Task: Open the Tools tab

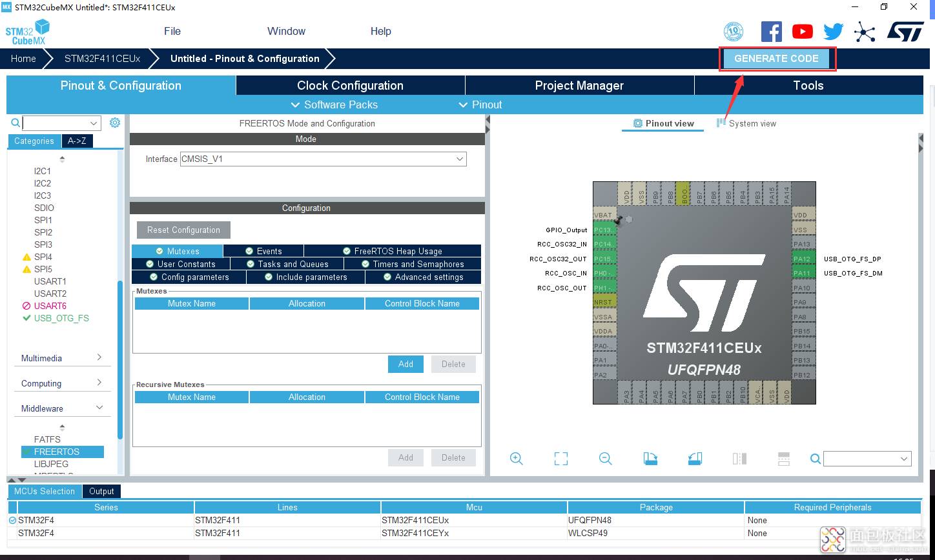Action: (808, 85)
